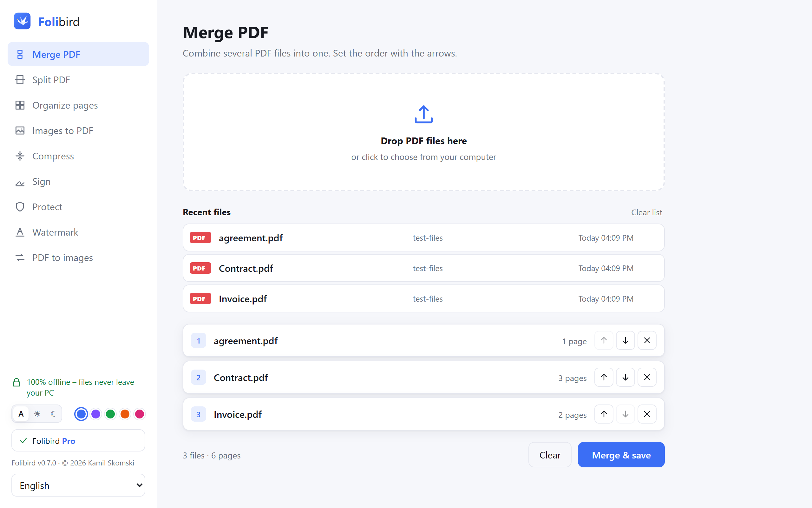Image resolution: width=812 pixels, height=508 pixels.
Task: Select the blue accent color
Action: [81, 414]
